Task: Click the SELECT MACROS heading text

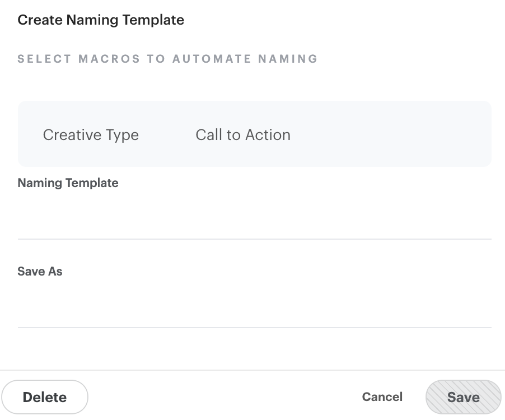Action: pos(167,59)
